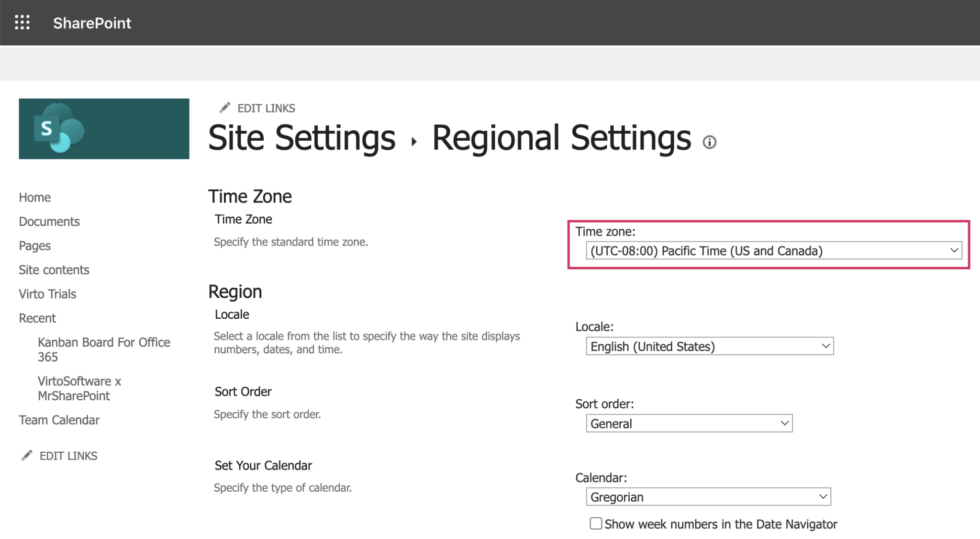Viewport: 980px width, 539px height.
Task: Select Team Calendar in the sidebar
Action: (59, 420)
